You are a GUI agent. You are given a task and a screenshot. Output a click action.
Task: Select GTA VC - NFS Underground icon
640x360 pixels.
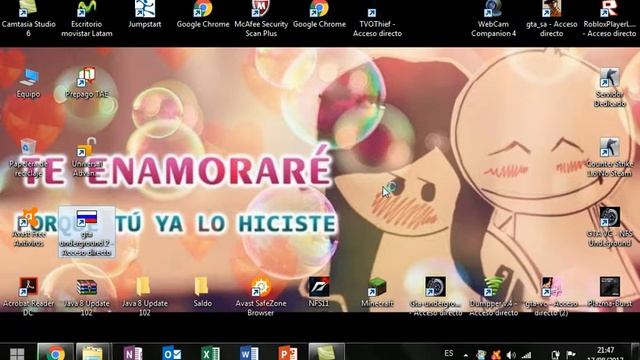[x=610, y=228]
